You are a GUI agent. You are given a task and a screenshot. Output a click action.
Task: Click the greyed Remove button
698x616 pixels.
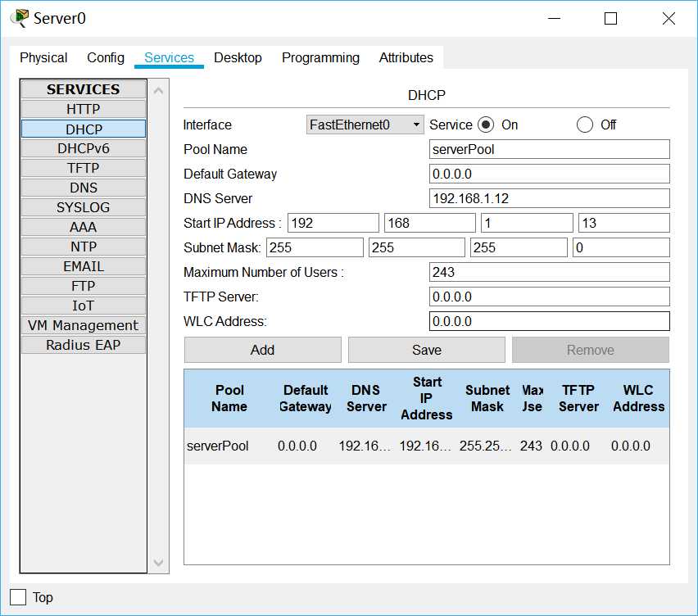point(591,350)
